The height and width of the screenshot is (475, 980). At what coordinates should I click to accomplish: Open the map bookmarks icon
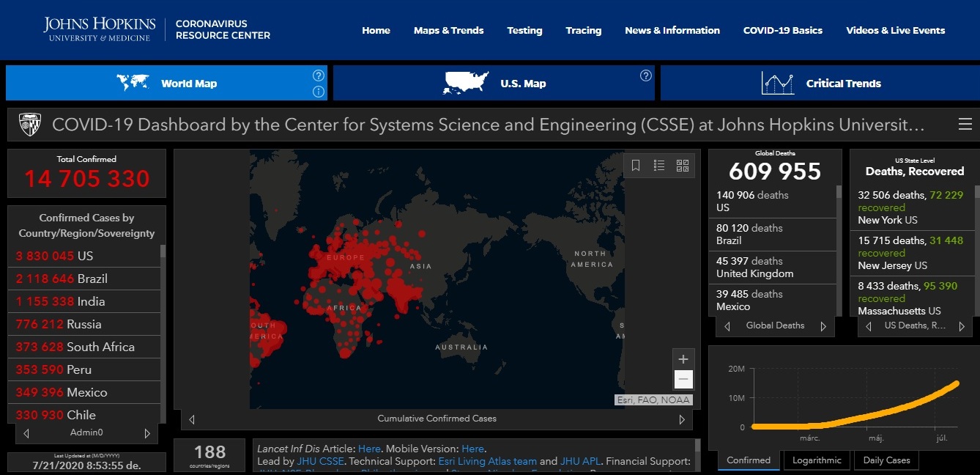point(636,166)
